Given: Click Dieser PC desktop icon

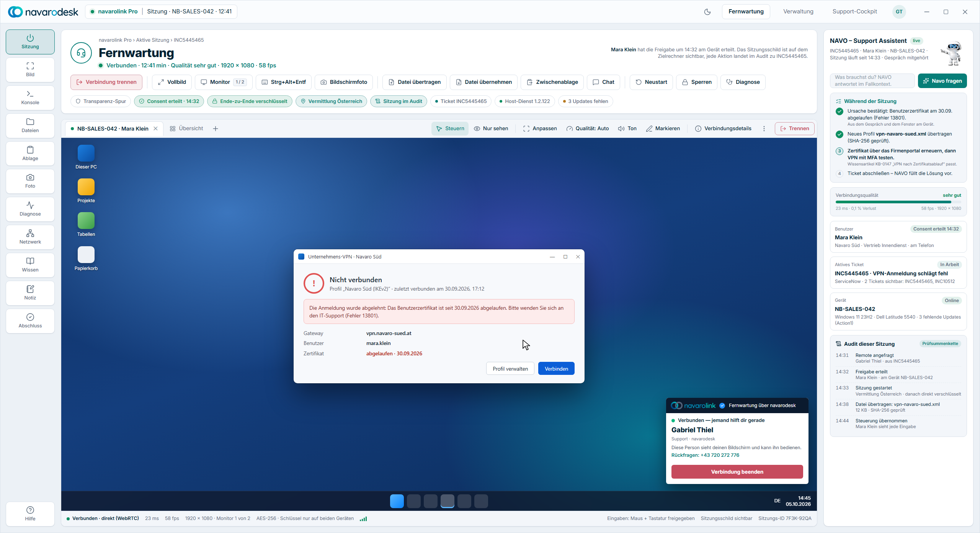Looking at the screenshot, I should point(86,157).
